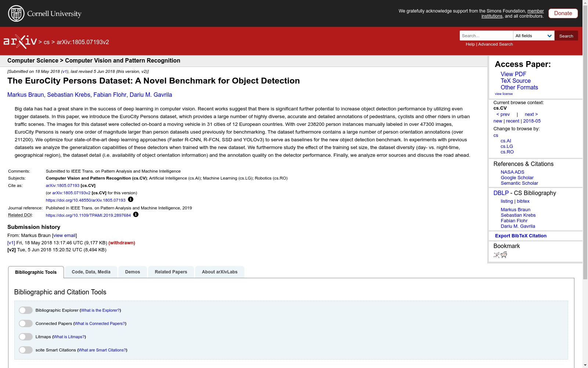The image size is (588, 368).
Task: Open the About arXivLabs tab
Action: [220, 272]
